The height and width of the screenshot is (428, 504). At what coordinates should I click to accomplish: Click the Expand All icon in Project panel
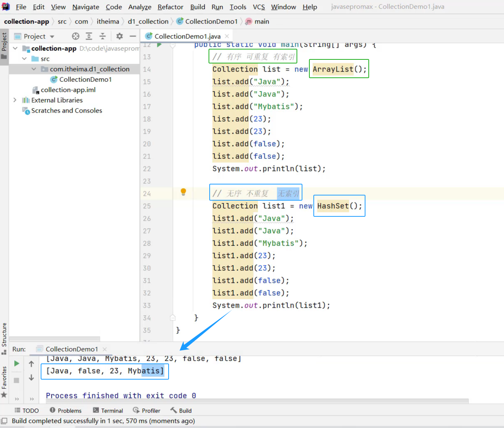click(x=89, y=36)
